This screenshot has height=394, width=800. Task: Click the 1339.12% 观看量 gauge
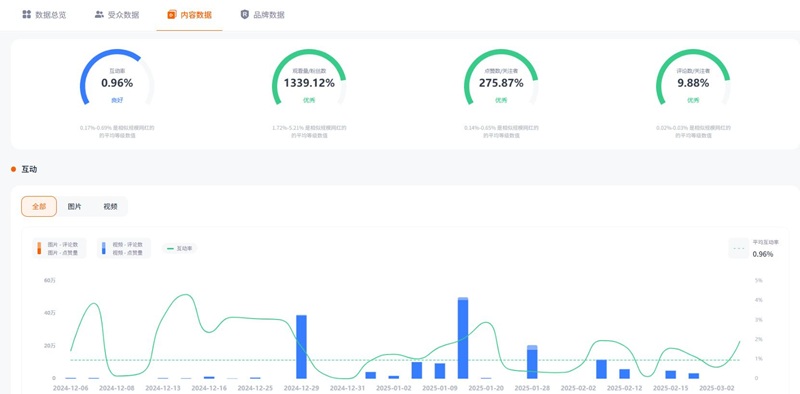[x=309, y=82]
